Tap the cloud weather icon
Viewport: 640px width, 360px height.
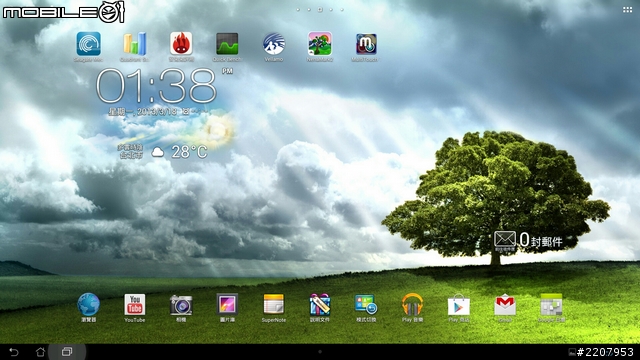pyautogui.click(x=158, y=153)
